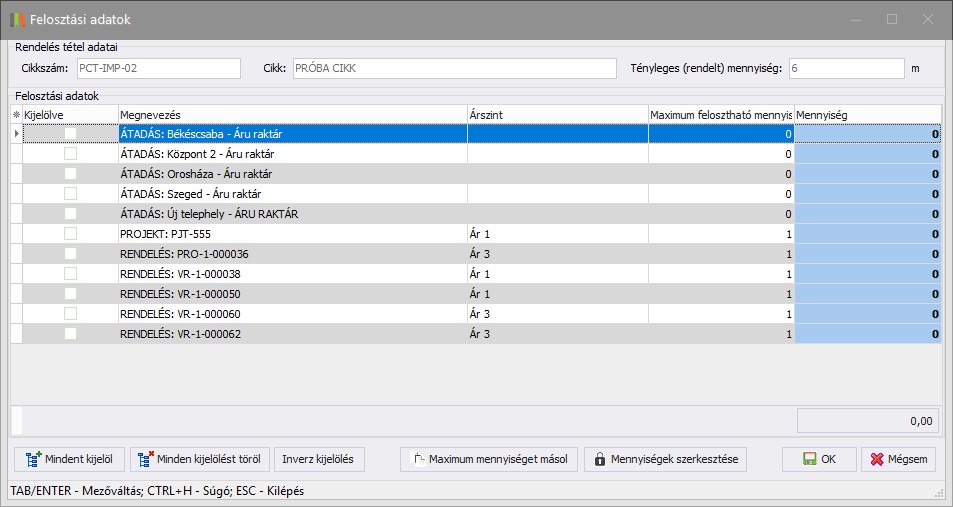Select the checkbox for RENDELÉS: VR-1-000062
Image resolution: width=953 pixels, height=507 pixels.
(x=70, y=334)
